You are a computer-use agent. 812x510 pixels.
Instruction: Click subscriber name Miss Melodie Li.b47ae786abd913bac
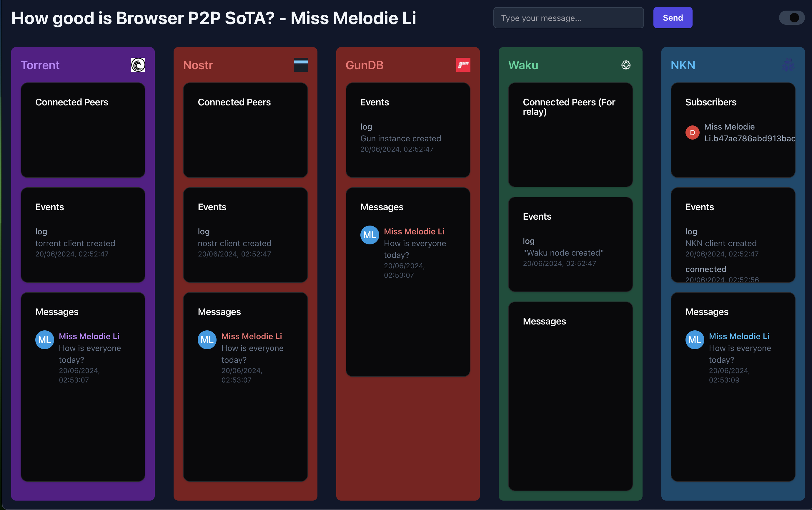749,133
